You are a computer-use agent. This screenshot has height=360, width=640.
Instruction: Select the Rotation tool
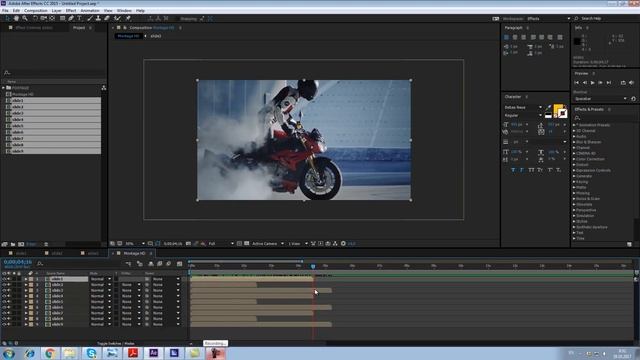click(35, 18)
